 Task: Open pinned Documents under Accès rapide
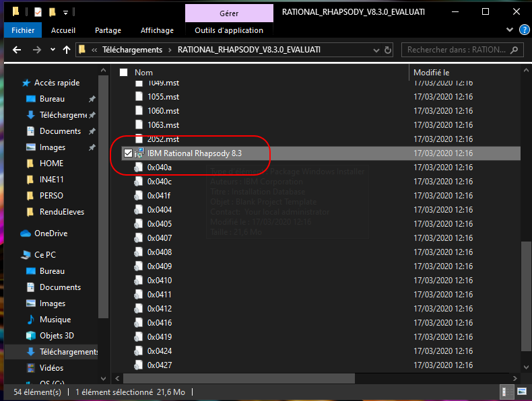tap(60, 131)
